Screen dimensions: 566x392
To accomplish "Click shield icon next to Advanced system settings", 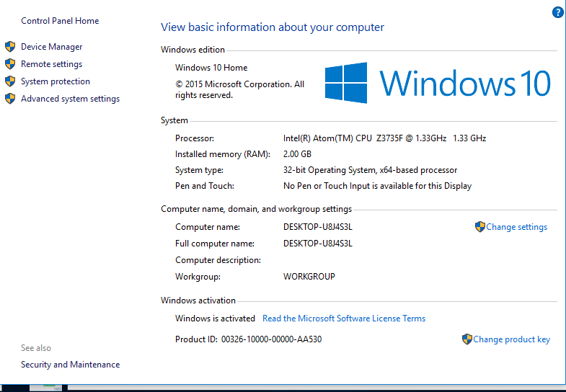I will [x=10, y=99].
